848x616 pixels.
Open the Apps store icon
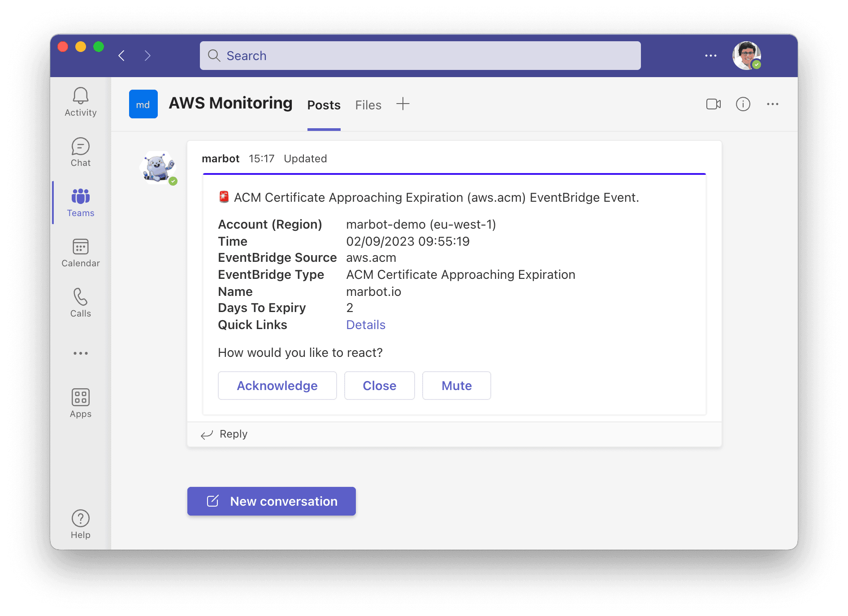tap(81, 403)
